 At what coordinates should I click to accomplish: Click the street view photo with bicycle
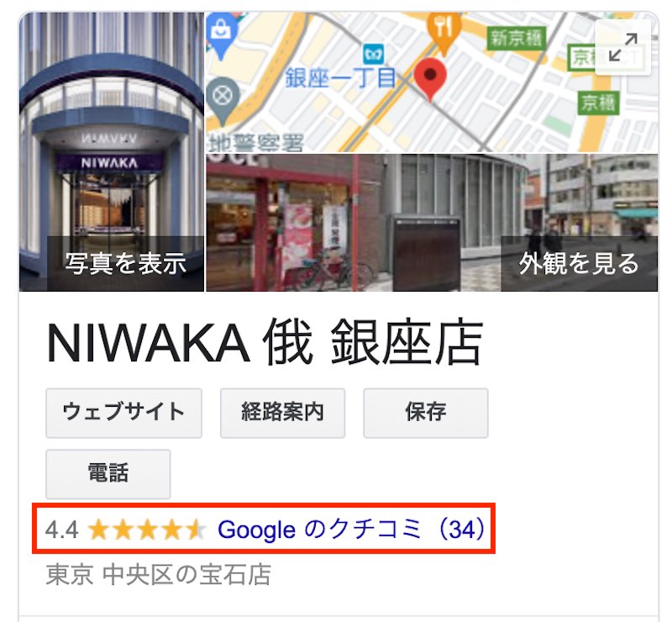(x=432, y=223)
